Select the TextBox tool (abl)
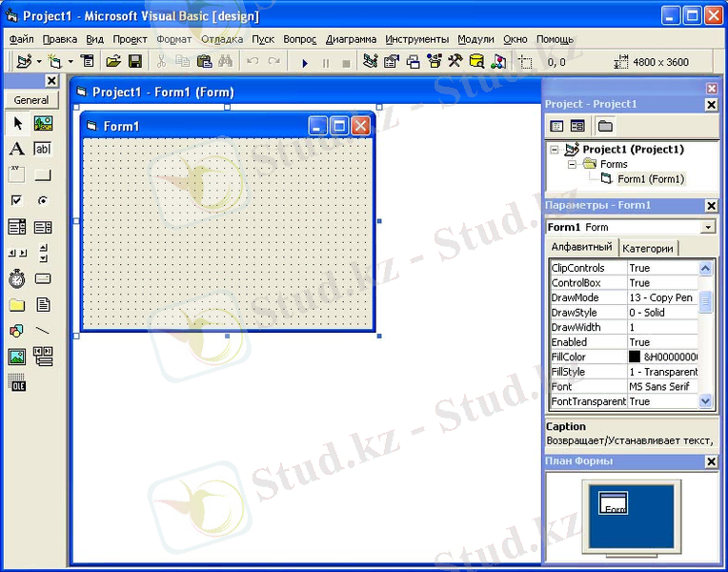Screen dimensions: 728x572 [43, 149]
